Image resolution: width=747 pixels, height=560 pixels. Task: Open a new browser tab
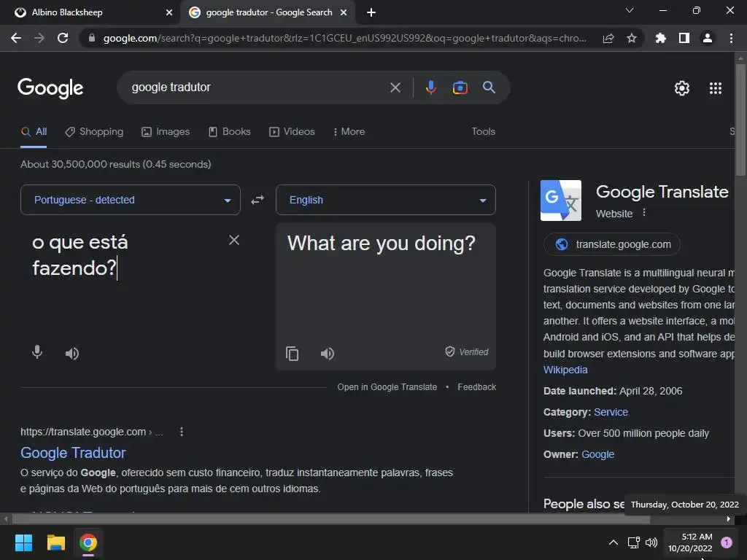(371, 12)
